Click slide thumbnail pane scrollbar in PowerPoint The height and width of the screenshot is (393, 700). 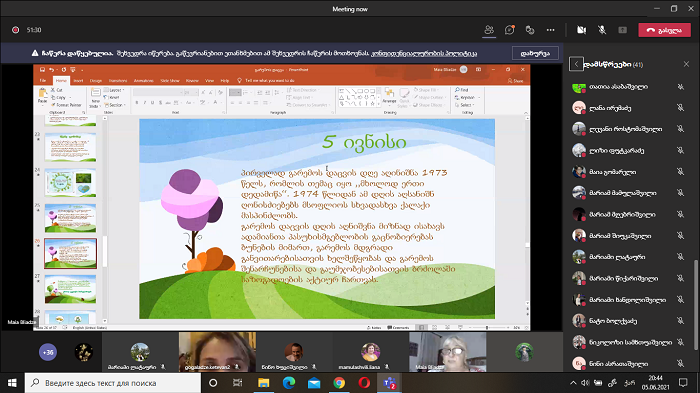105,252
